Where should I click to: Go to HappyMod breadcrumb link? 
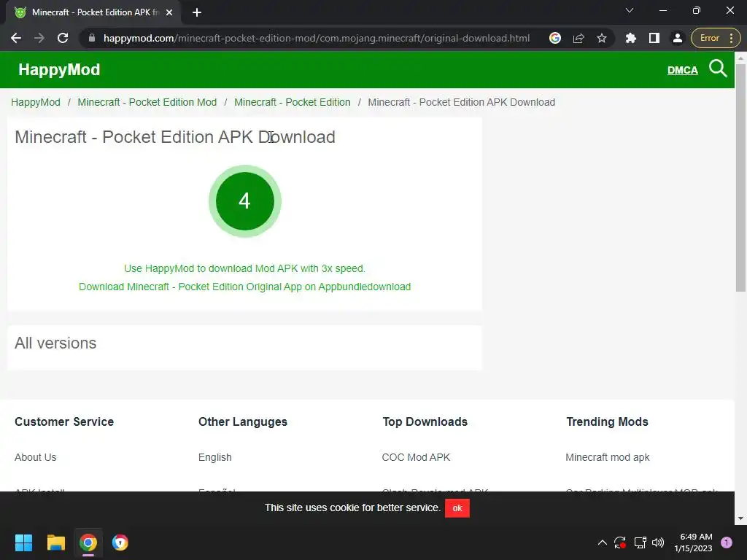[36, 102]
